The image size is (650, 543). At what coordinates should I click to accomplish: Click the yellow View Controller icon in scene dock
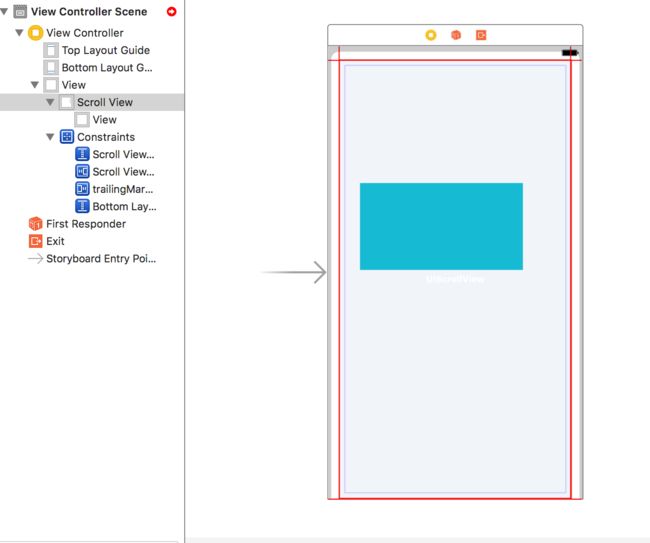[431, 35]
